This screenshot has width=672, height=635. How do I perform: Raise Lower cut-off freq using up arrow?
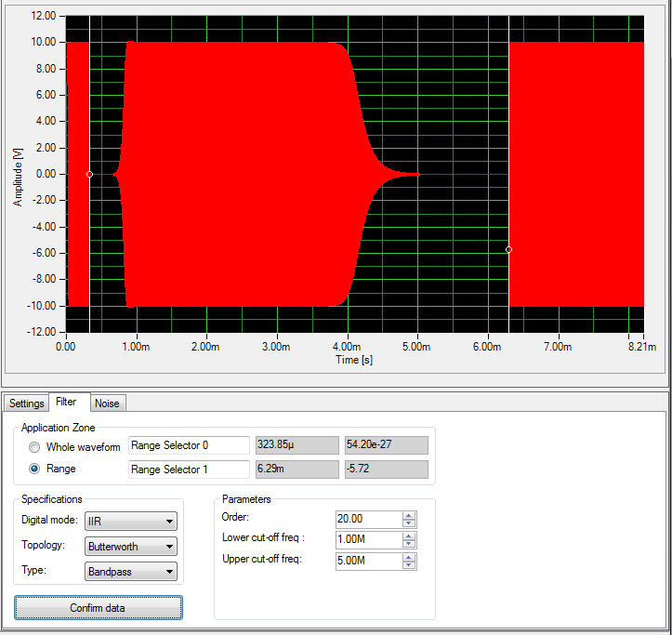409,536
